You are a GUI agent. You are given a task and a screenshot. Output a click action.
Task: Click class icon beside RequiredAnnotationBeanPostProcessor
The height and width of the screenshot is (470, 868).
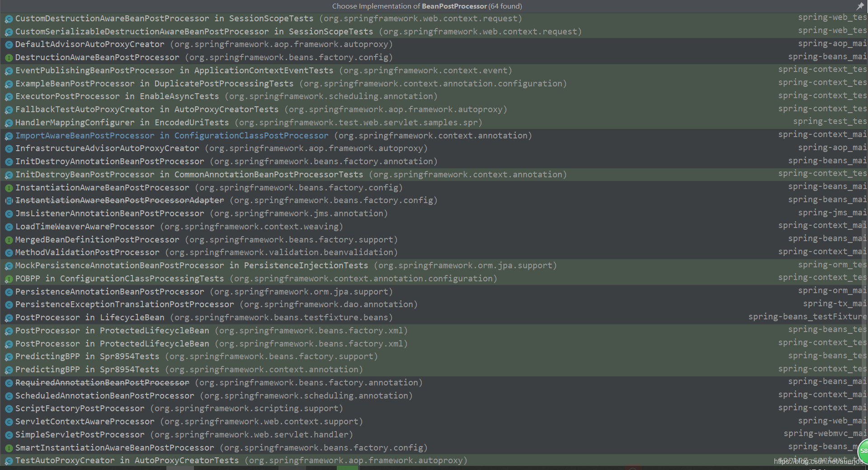tap(9, 383)
